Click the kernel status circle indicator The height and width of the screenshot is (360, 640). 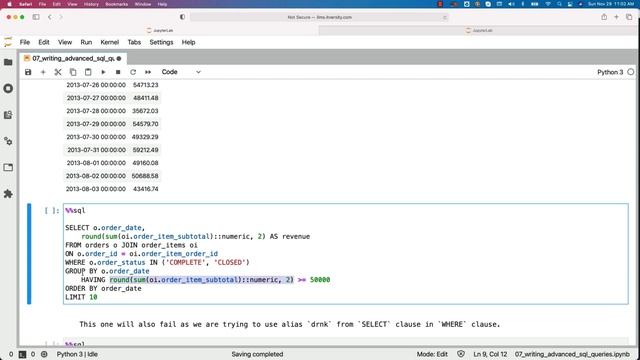(x=631, y=72)
